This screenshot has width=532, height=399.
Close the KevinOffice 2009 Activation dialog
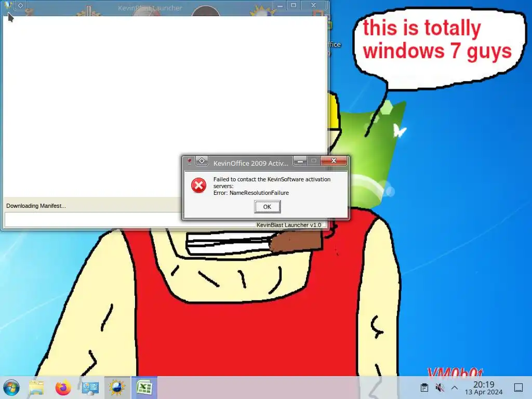(x=334, y=161)
